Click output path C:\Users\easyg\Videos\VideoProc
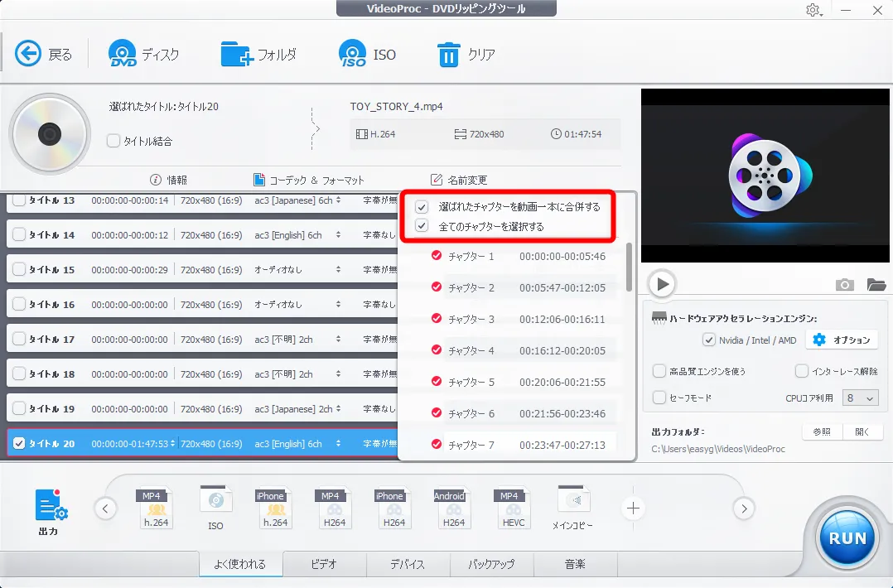This screenshot has height=588, width=893. [718, 449]
